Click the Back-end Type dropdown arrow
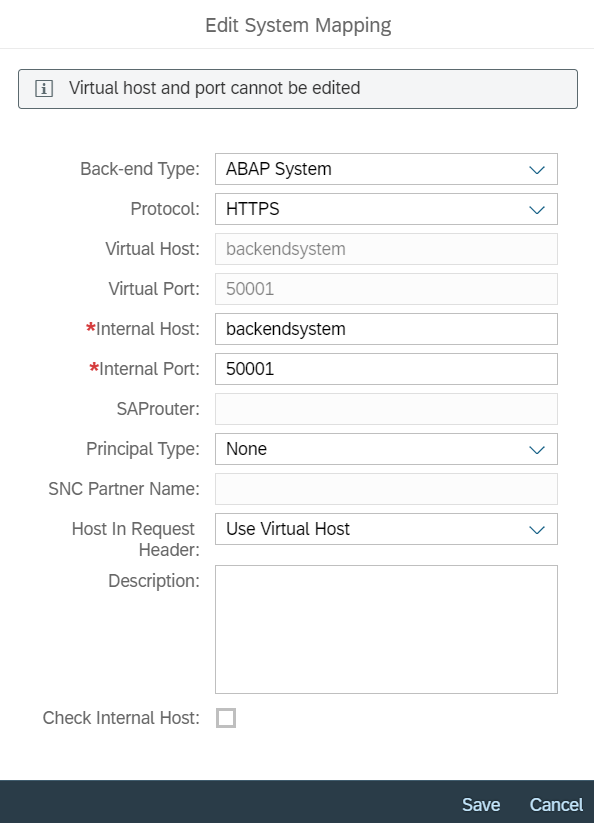The height and width of the screenshot is (823, 594). pyautogui.click(x=537, y=170)
